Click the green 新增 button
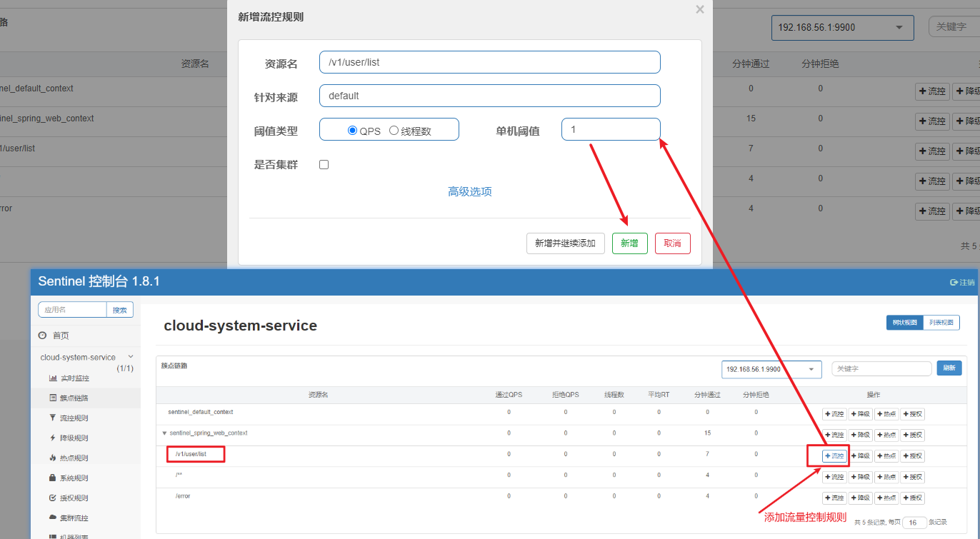Image resolution: width=980 pixels, height=539 pixels. (629, 243)
